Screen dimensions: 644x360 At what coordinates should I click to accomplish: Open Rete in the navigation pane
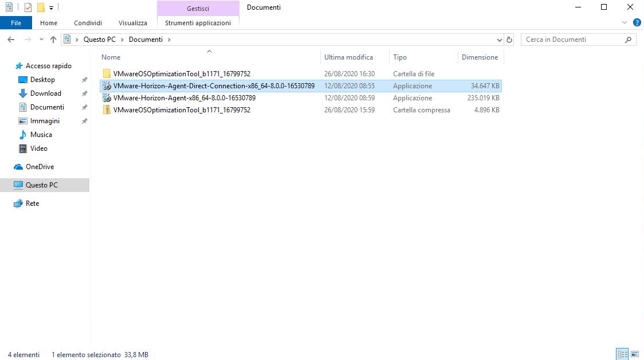click(32, 204)
